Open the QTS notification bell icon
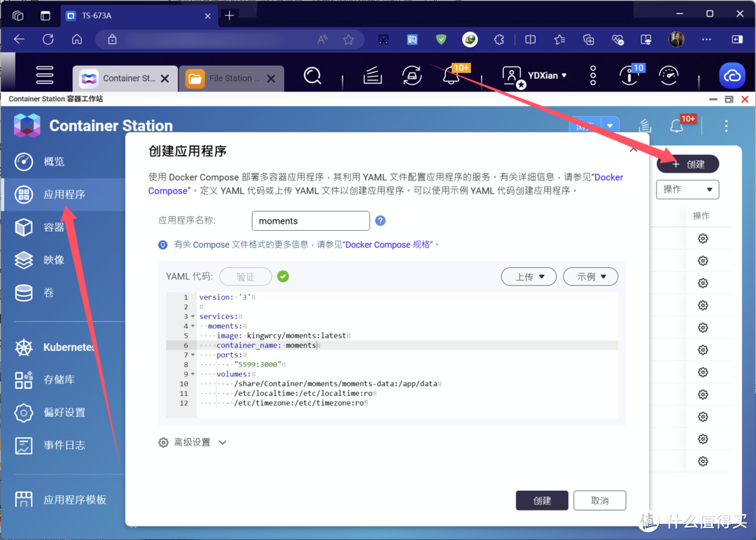Image resolution: width=756 pixels, height=540 pixels. [x=451, y=76]
